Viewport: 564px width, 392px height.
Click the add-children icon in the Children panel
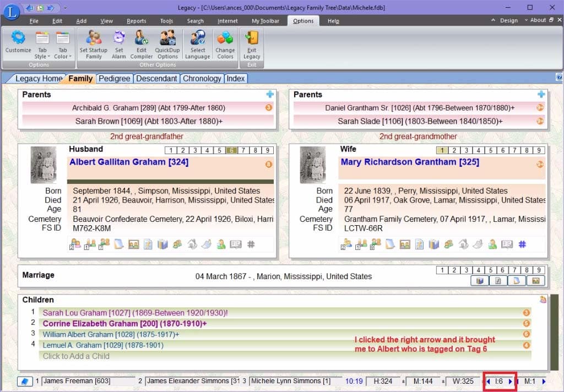[x=543, y=299]
